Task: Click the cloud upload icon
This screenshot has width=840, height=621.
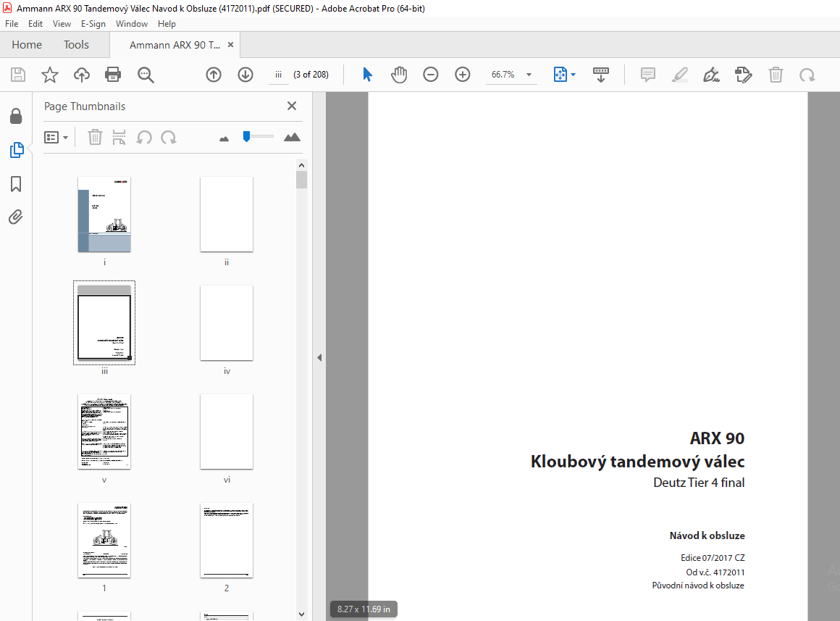Action: (x=81, y=75)
